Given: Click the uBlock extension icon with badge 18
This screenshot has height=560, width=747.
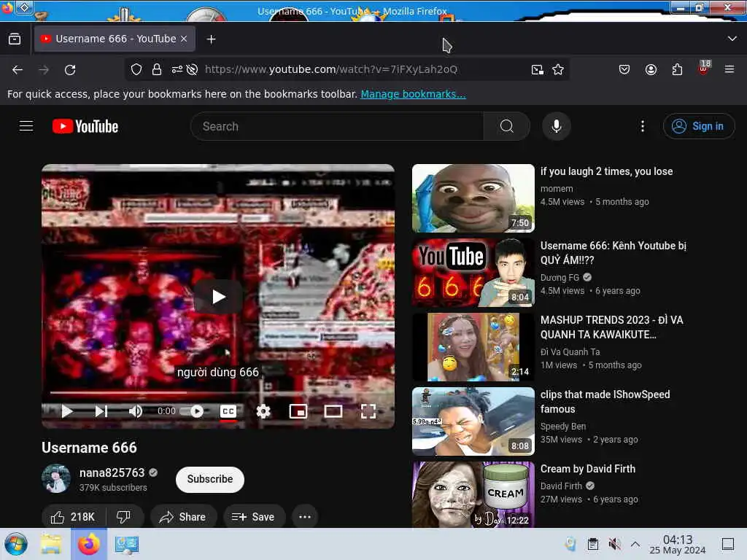Looking at the screenshot, I should coord(704,68).
